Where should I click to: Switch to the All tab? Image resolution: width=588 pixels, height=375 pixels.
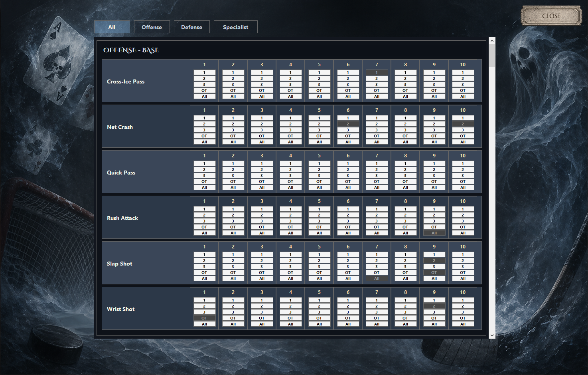tap(112, 27)
